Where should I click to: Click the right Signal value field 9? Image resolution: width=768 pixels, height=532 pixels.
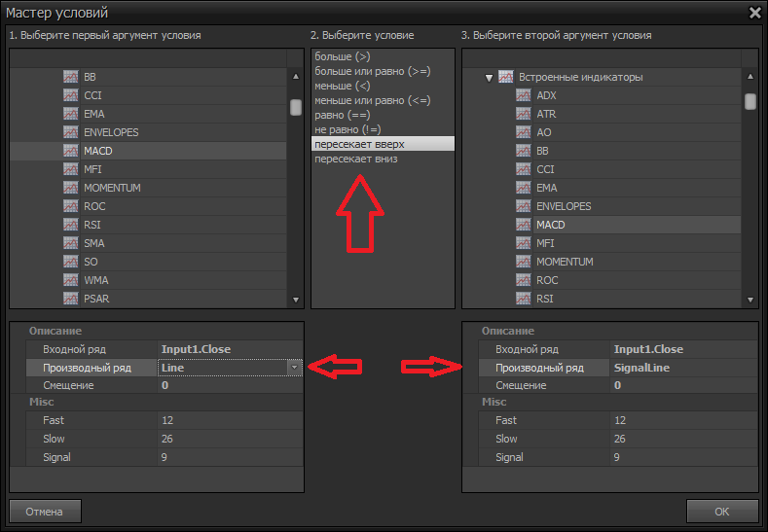(x=681, y=457)
